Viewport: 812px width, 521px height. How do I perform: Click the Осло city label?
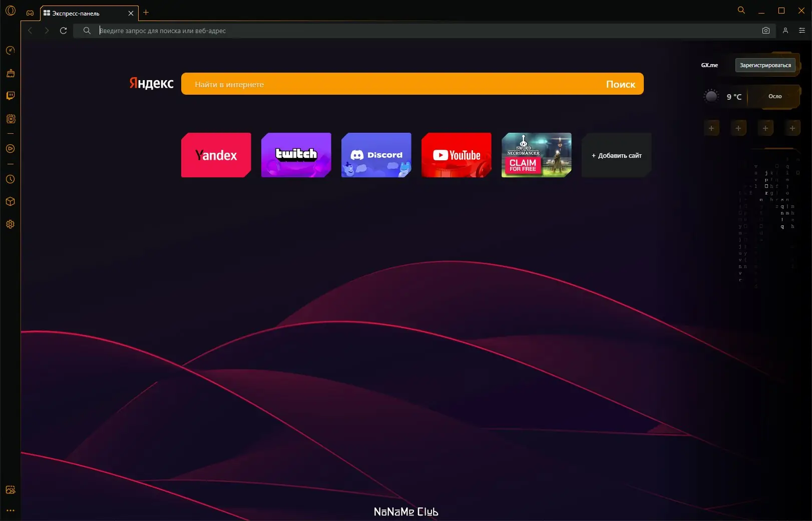coord(775,96)
